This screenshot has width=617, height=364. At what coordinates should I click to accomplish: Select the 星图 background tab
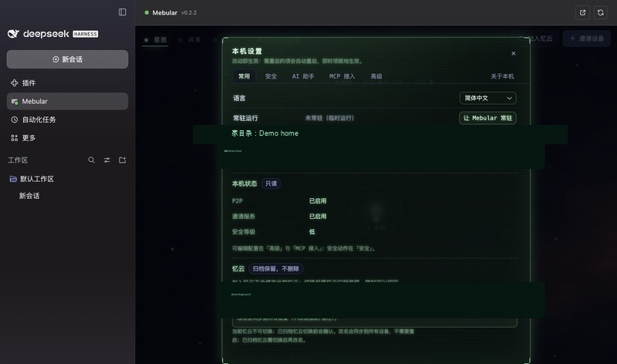point(157,40)
